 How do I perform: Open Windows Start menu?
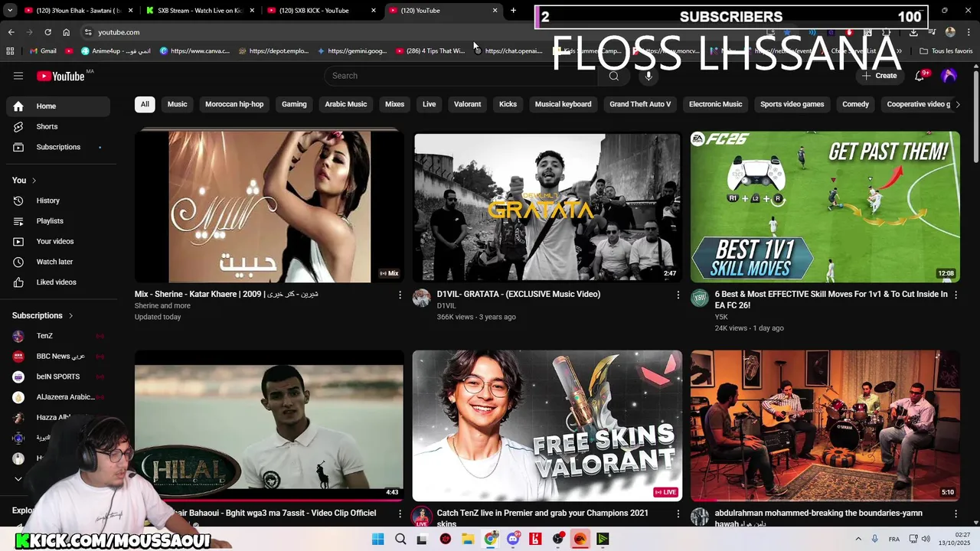[x=377, y=540]
